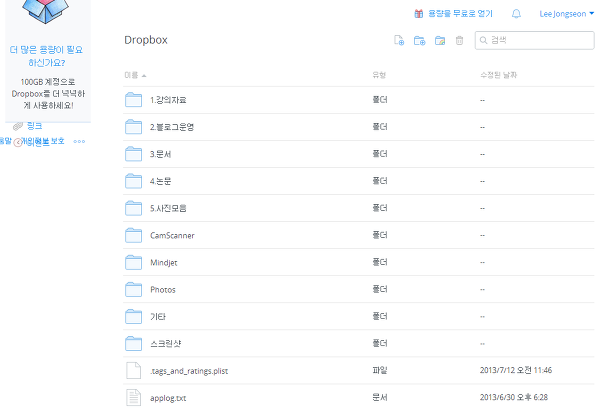This screenshot has height=409, width=605.
Task: Click 수정된 날짜 column header
Action: (499, 75)
